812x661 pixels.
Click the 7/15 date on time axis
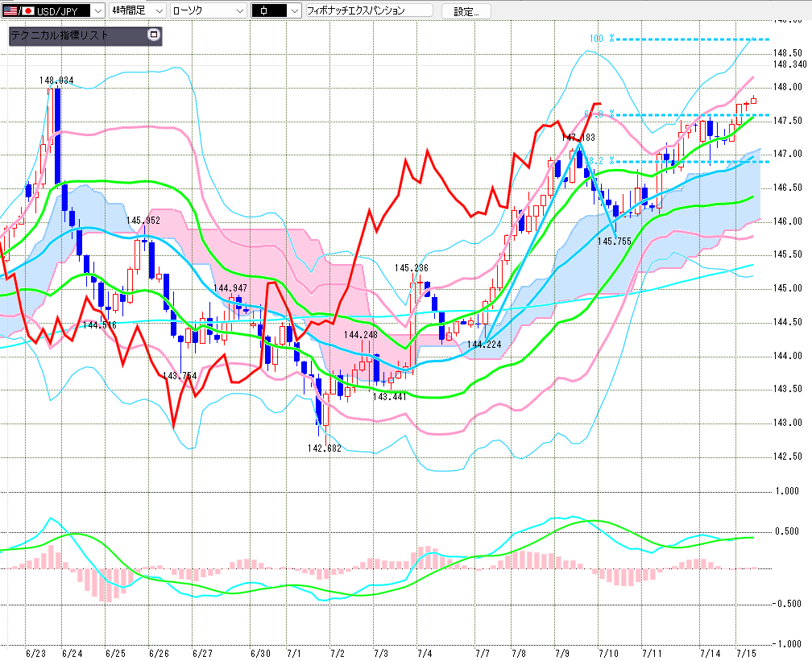pyautogui.click(x=746, y=653)
